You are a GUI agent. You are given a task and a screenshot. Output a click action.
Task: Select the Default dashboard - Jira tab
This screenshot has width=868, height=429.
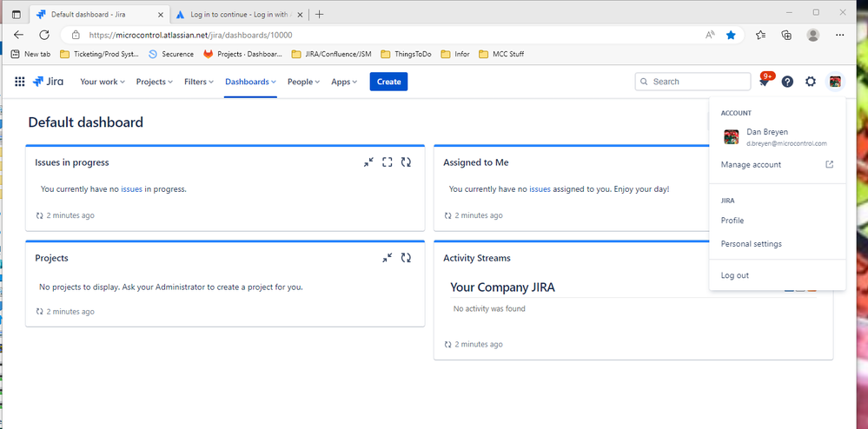[100, 15]
